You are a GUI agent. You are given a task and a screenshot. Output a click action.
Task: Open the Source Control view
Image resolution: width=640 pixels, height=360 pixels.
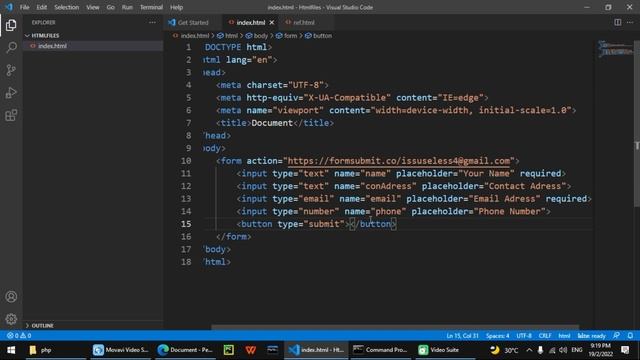click(11, 70)
